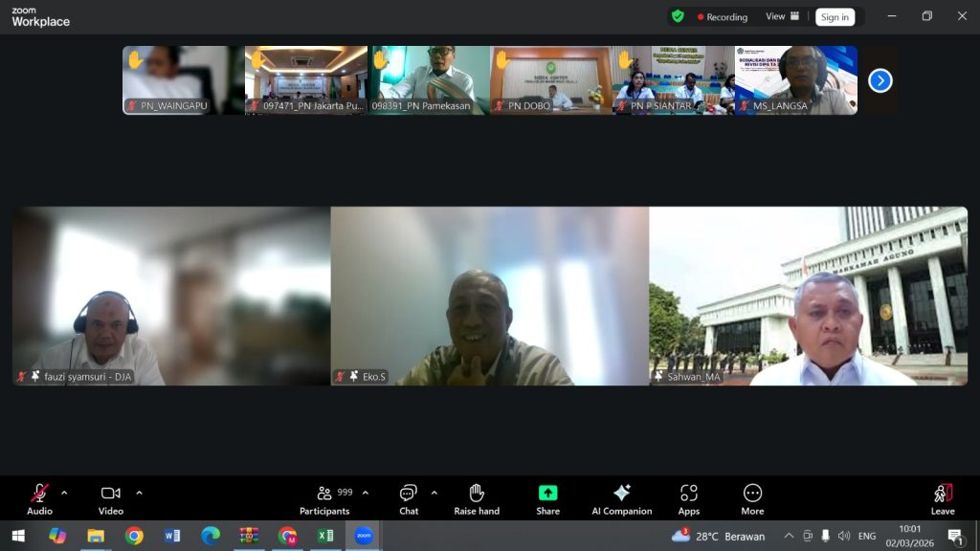Expand the audio options arrow
Screen dimensions: 980x551
click(64, 493)
